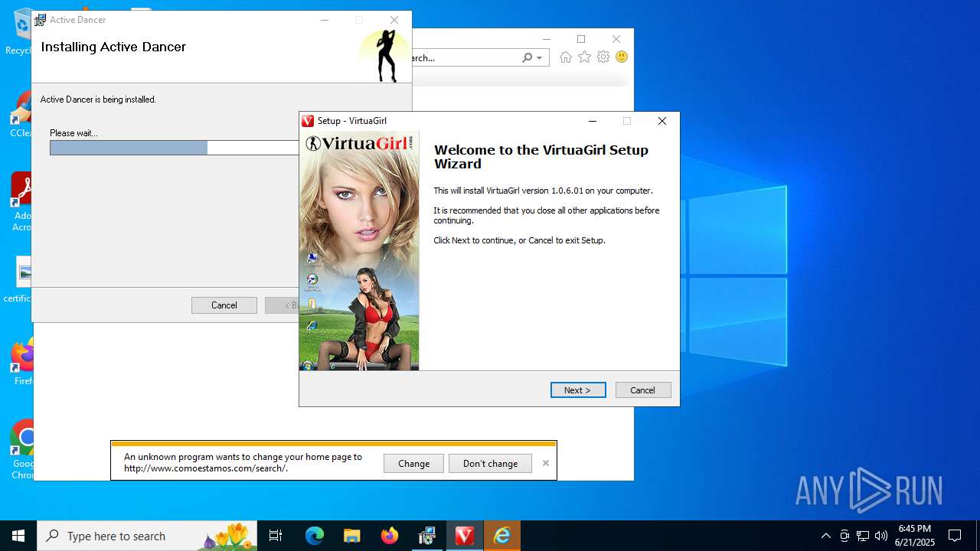Screen dimensions: 980x551
Task: Select the Recycle Bin desktop icon
Action: point(18,32)
